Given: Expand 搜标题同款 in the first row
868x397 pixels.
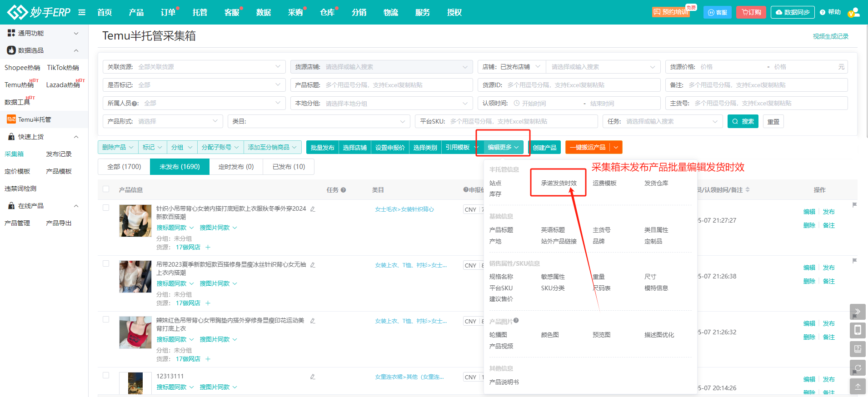Looking at the screenshot, I should 175,228.
